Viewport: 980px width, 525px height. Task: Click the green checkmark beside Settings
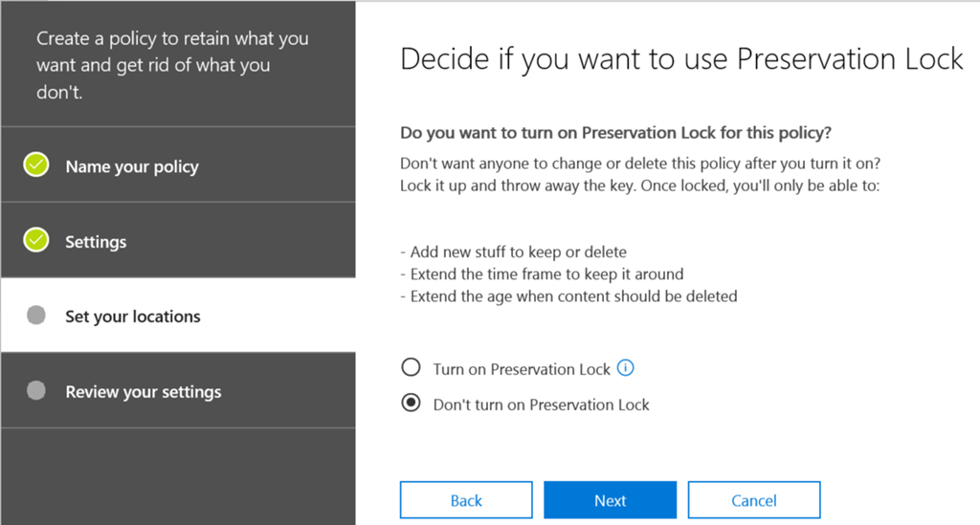point(36,241)
